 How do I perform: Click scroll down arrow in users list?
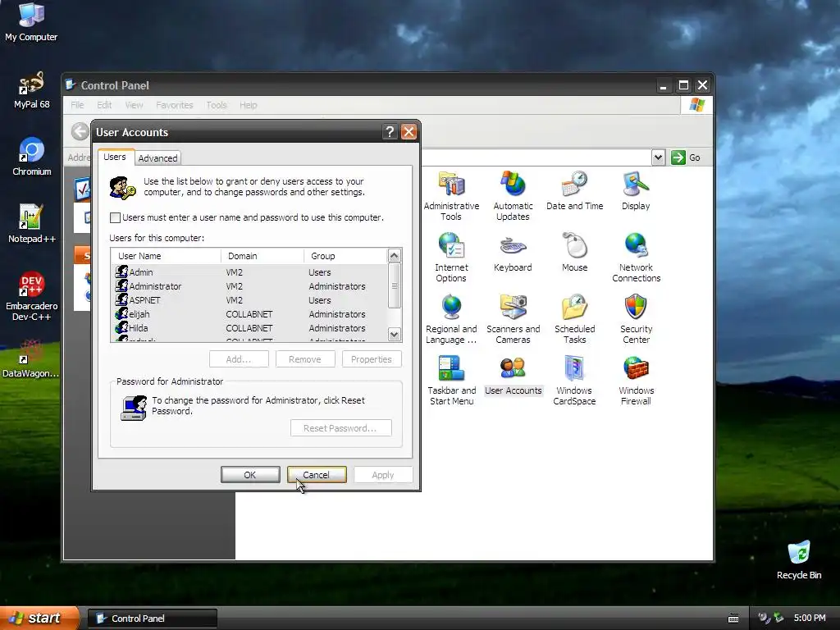(395, 335)
